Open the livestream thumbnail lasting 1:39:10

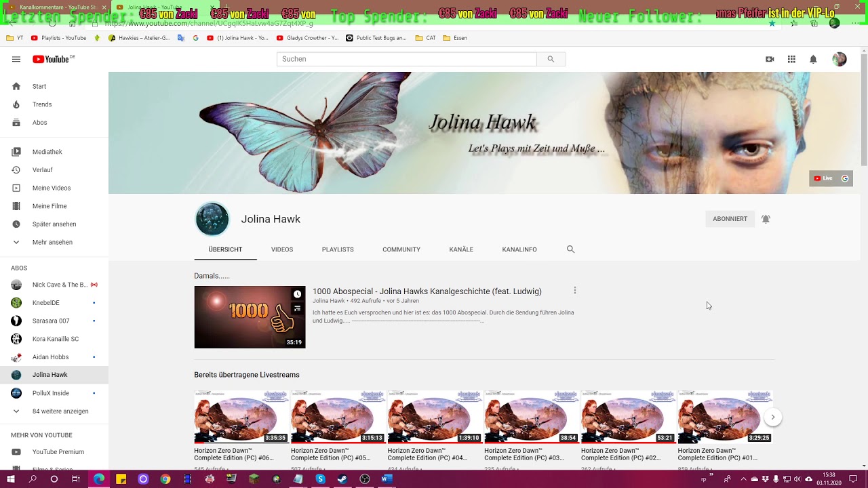tap(435, 417)
